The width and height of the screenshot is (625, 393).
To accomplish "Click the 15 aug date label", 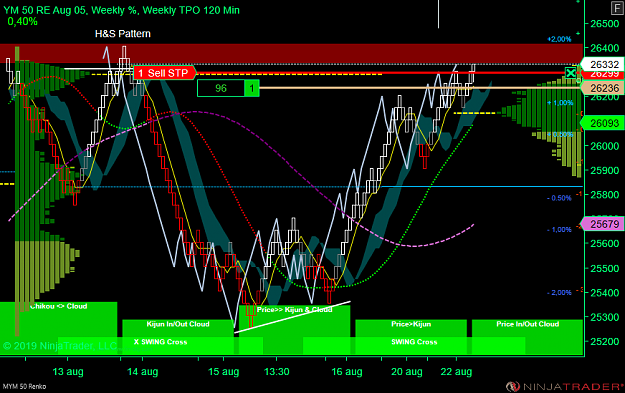I will pos(224,372).
